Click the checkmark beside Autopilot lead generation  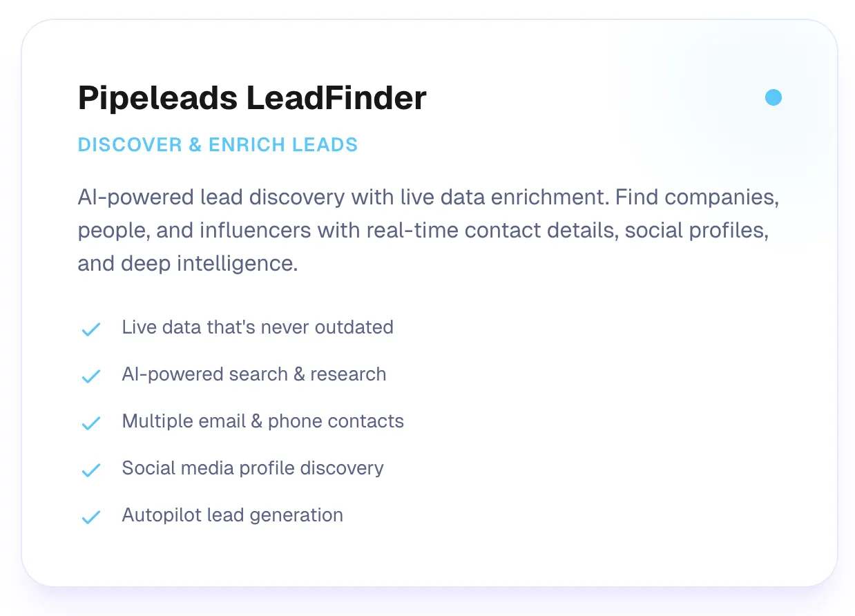(91, 517)
